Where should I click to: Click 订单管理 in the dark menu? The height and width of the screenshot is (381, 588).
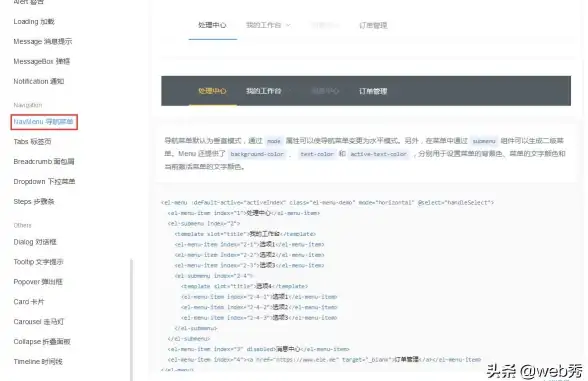(x=373, y=91)
